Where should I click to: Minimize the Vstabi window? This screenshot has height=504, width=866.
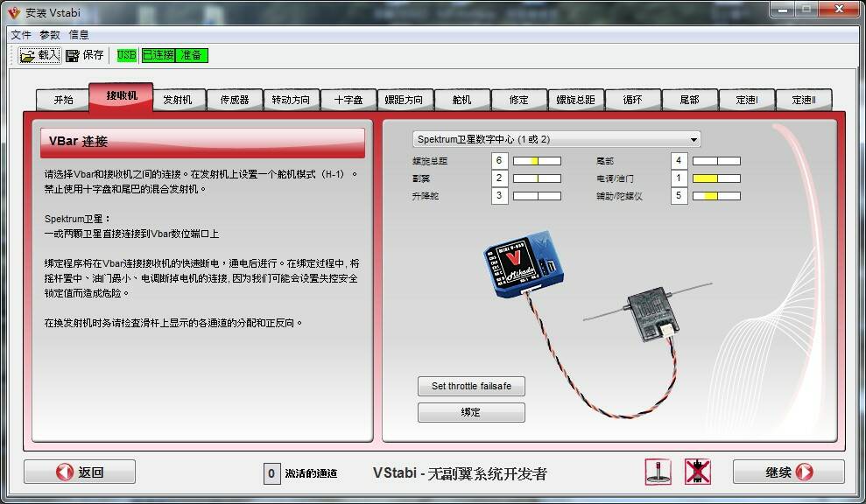[x=784, y=10]
